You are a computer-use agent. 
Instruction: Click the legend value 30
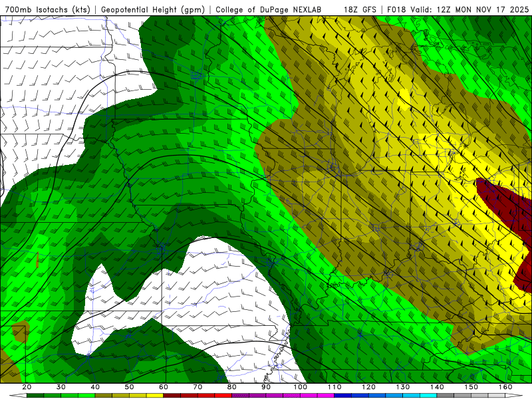61,387
